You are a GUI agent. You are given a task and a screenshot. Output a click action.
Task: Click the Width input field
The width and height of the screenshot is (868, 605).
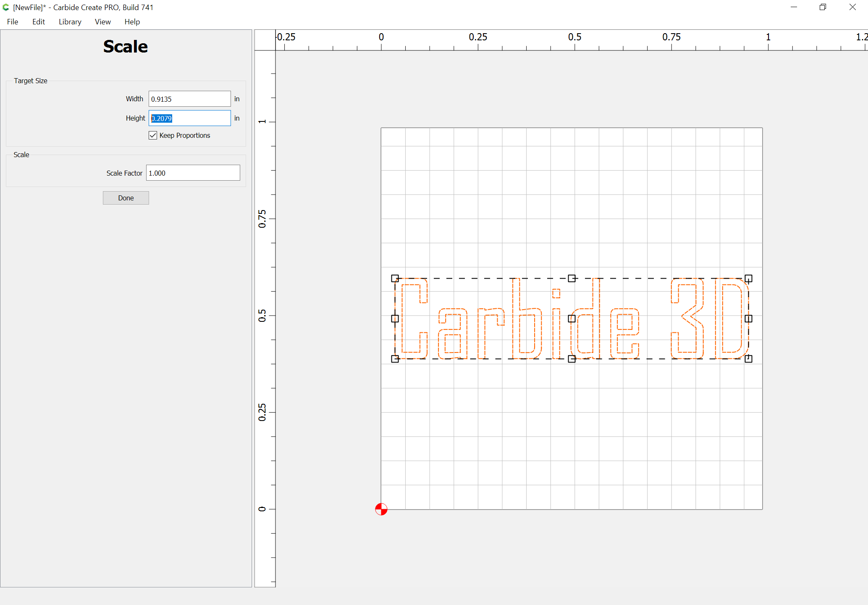click(189, 99)
